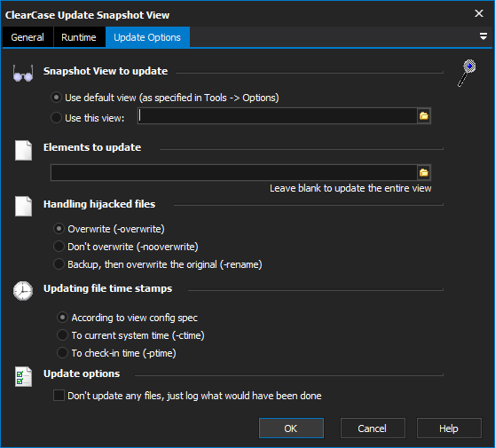Open the tab list dropdown arrow

483,36
